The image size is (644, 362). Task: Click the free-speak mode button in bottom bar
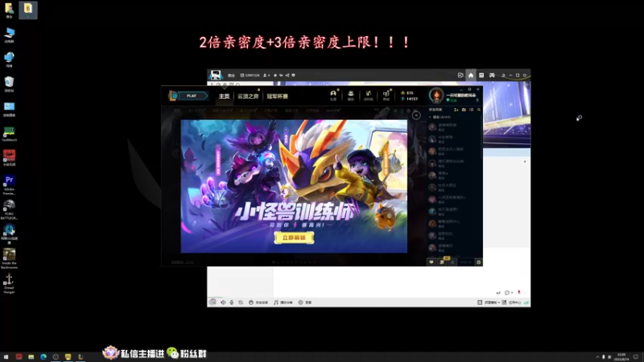[x=258, y=302]
